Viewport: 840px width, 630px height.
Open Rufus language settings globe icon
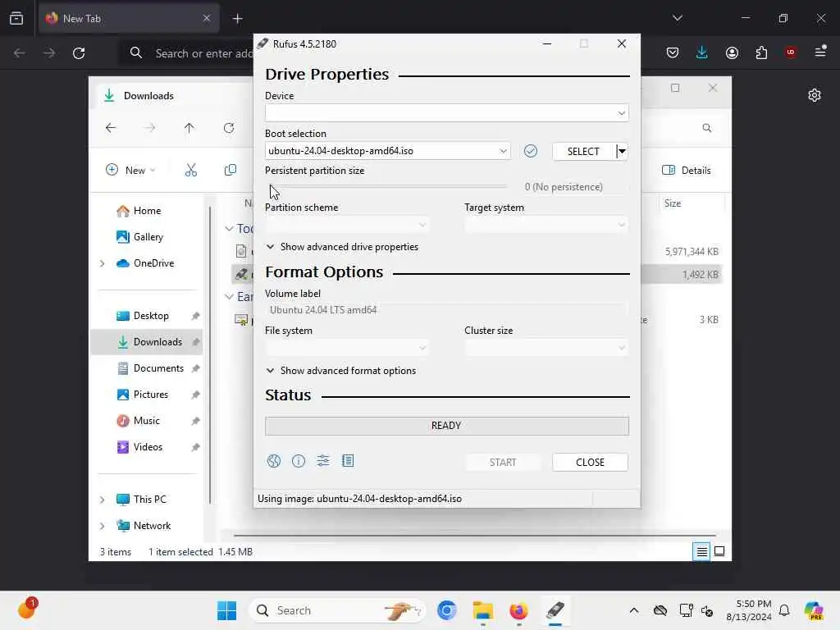tap(274, 461)
